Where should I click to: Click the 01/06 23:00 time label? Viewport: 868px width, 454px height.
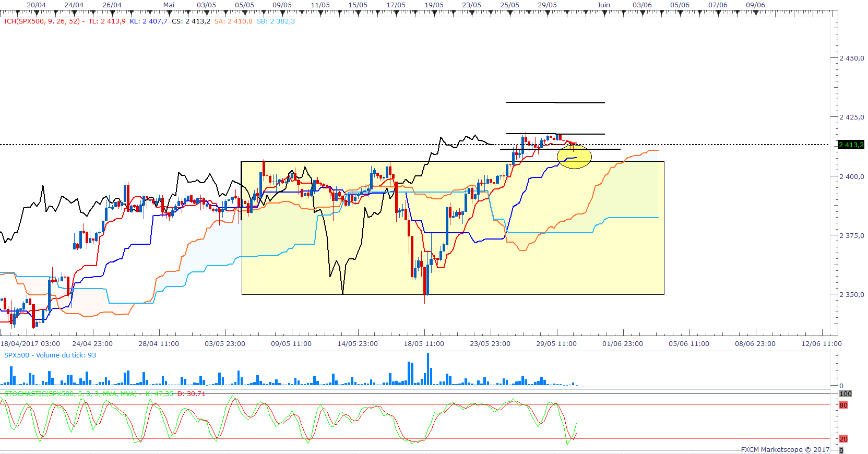623,344
